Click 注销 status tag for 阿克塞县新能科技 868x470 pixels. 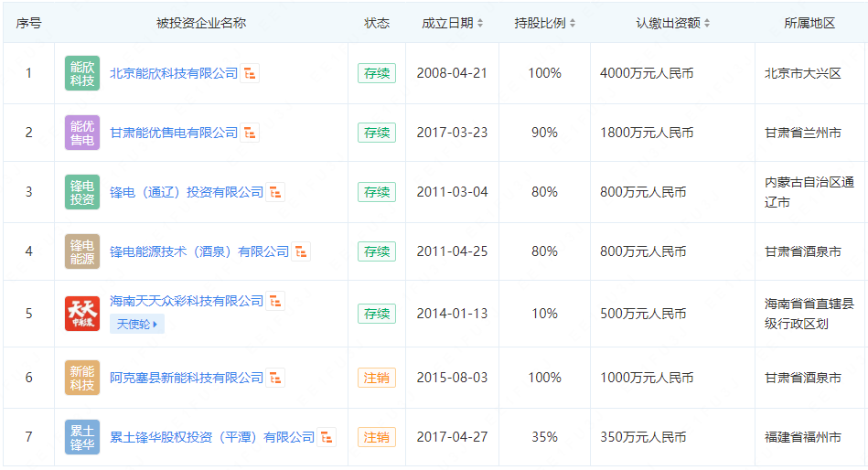(377, 378)
